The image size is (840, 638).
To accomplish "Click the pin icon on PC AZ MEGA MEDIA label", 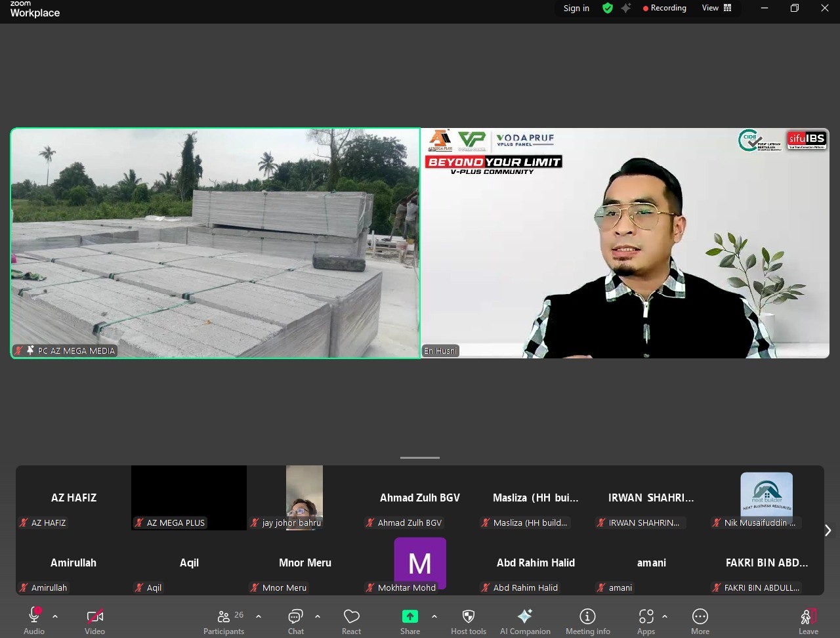I will (x=30, y=351).
